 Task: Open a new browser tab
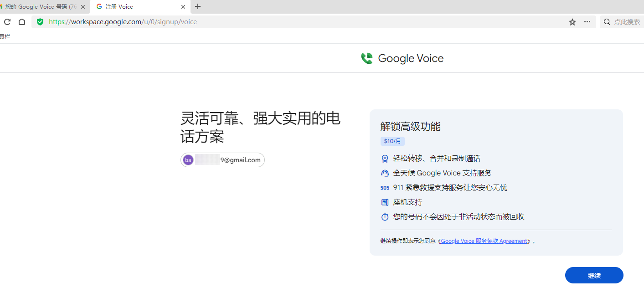point(198,7)
